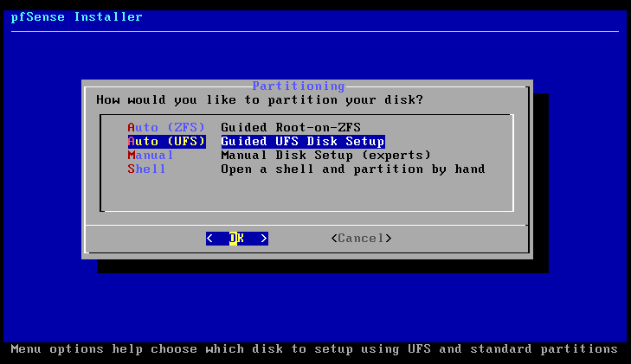The width and height of the screenshot is (631, 364).
Task: Click the partition question prompt text
Action: 260,99
